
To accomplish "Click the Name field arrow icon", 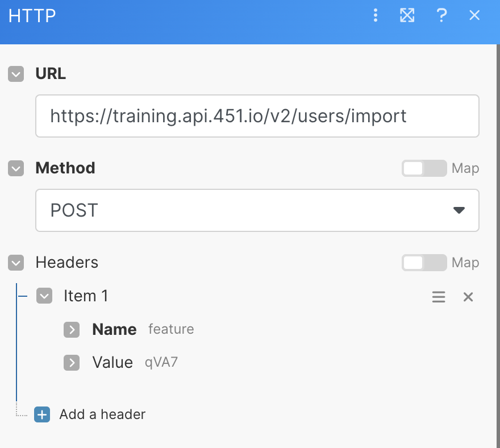I will point(72,330).
